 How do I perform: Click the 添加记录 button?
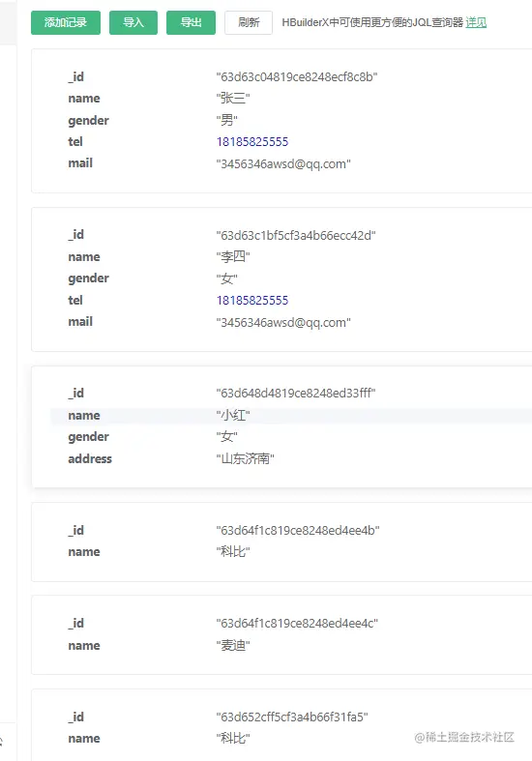[x=66, y=22]
